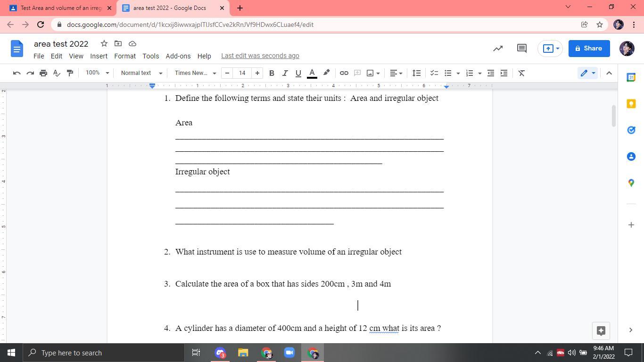Open the text color picker
Viewport: 644px width, 362px height.
312,73
